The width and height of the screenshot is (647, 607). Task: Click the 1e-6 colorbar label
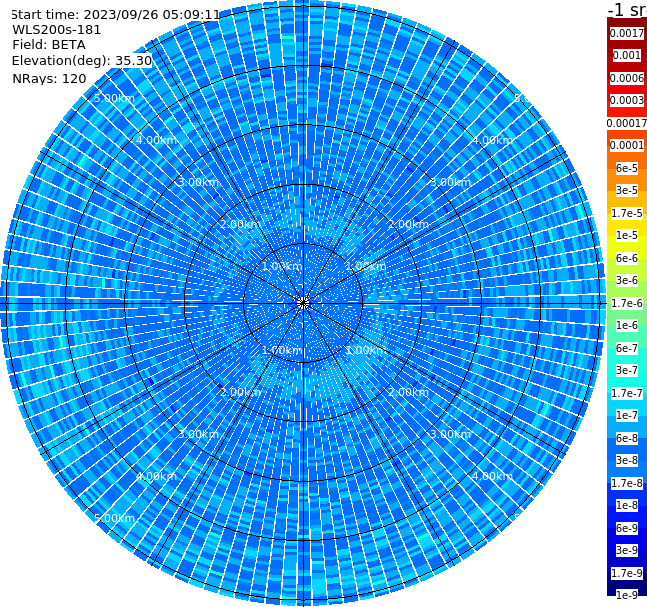tap(627, 325)
